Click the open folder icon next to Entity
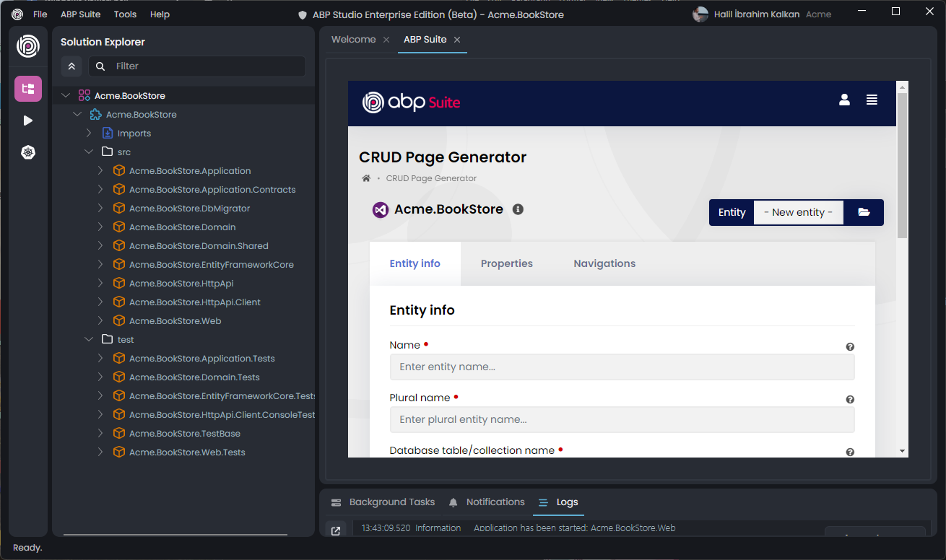 [x=864, y=212]
